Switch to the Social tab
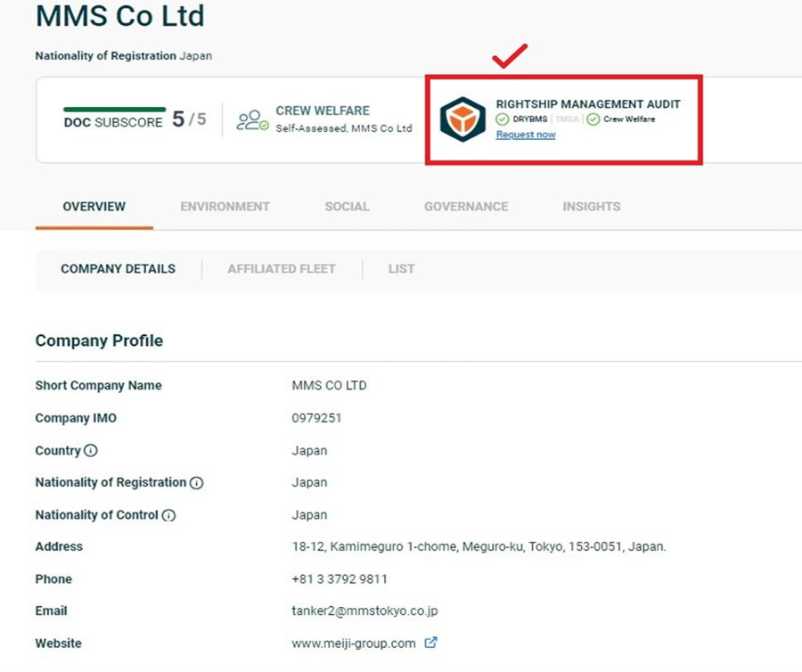Viewport: 802px width, 672px height. (348, 207)
